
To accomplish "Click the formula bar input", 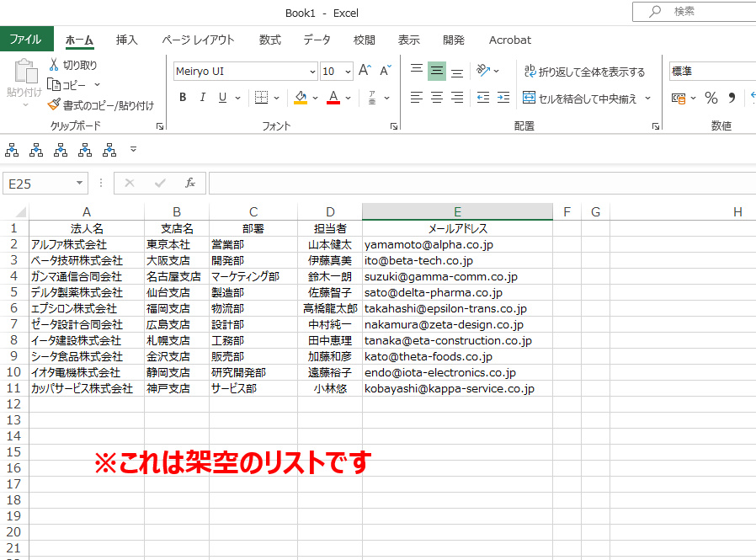I will (482, 184).
